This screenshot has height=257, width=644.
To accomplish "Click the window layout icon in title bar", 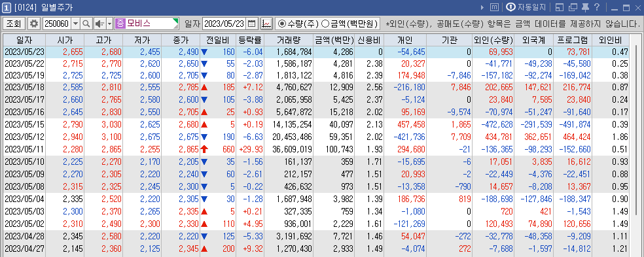I will coord(560,7).
